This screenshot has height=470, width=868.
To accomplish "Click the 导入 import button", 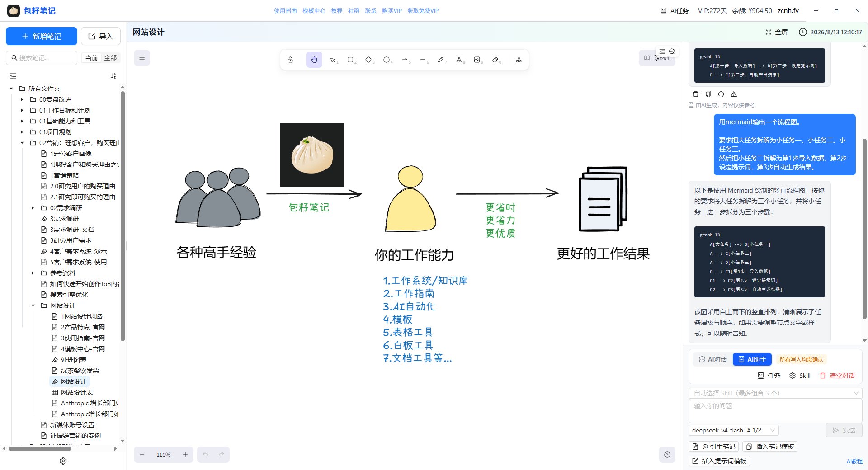I will [x=101, y=36].
